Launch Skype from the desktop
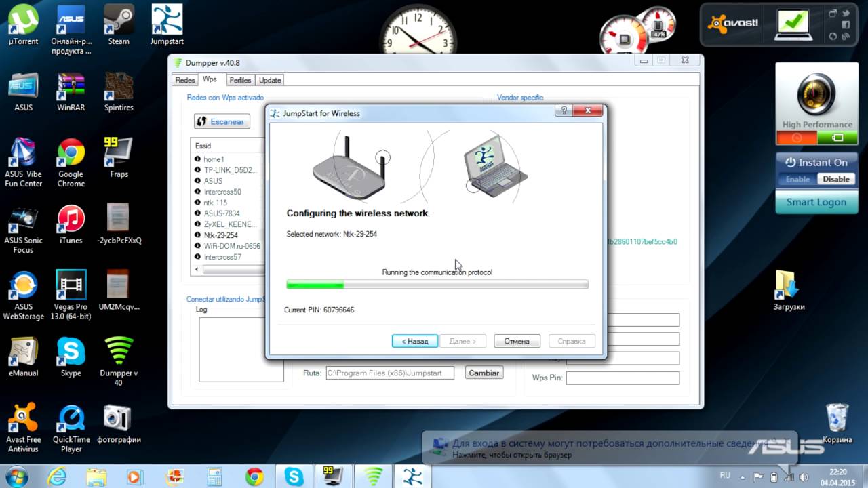The height and width of the screenshot is (488, 868). click(x=71, y=357)
